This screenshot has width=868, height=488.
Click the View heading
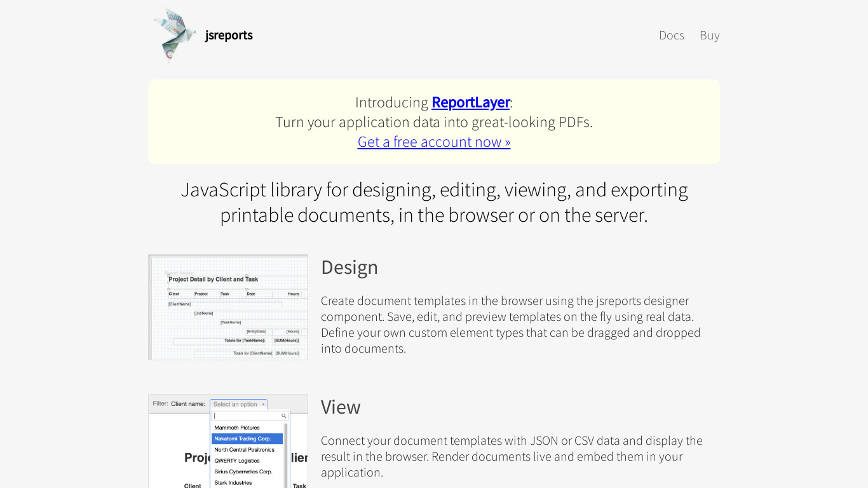click(x=341, y=407)
